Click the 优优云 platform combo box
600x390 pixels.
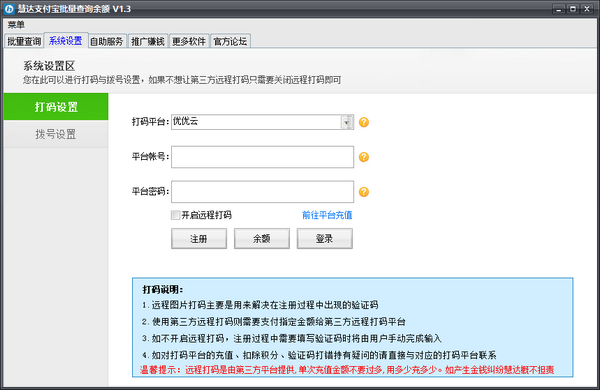[262, 122]
